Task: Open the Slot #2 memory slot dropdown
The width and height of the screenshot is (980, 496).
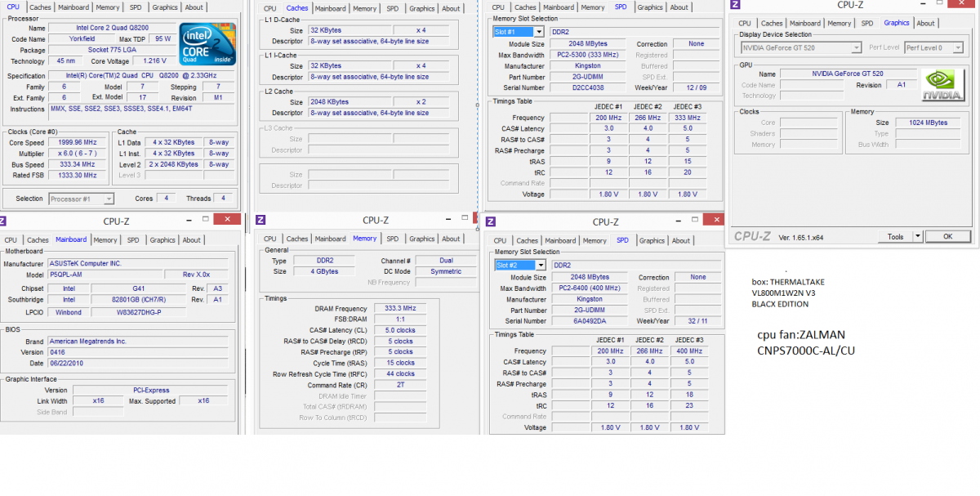Action: [x=540, y=265]
